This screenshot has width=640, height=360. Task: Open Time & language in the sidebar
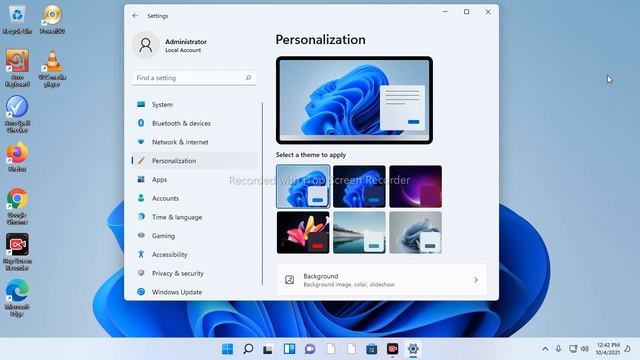point(194,217)
